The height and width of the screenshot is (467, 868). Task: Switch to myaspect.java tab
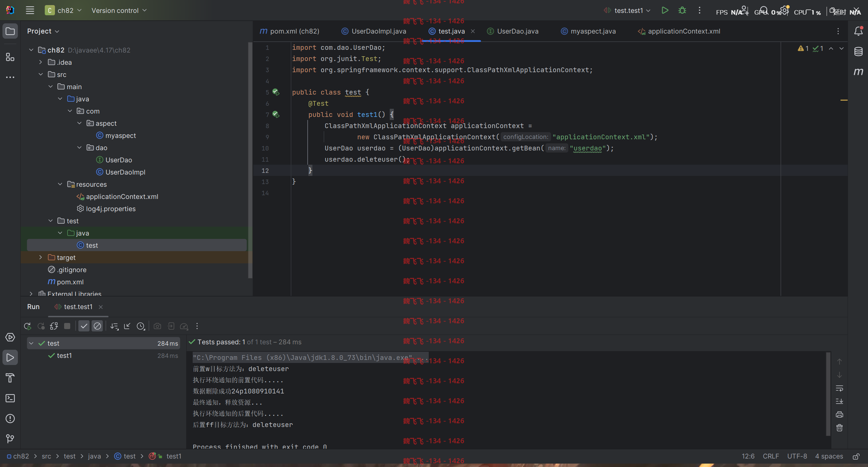(x=589, y=31)
